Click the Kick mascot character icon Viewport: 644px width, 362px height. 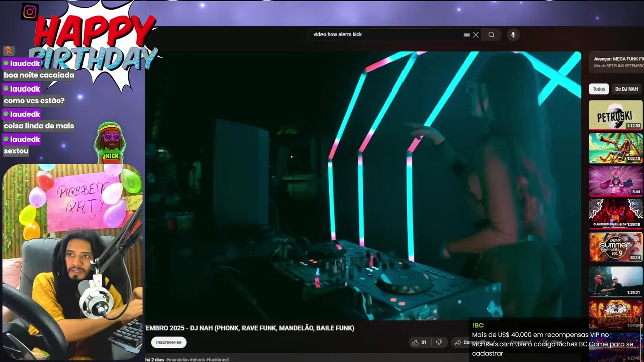tap(110, 142)
